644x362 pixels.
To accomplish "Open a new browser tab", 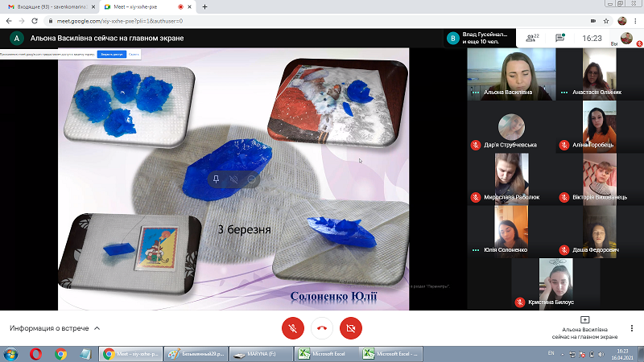I will click(x=204, y=7).
